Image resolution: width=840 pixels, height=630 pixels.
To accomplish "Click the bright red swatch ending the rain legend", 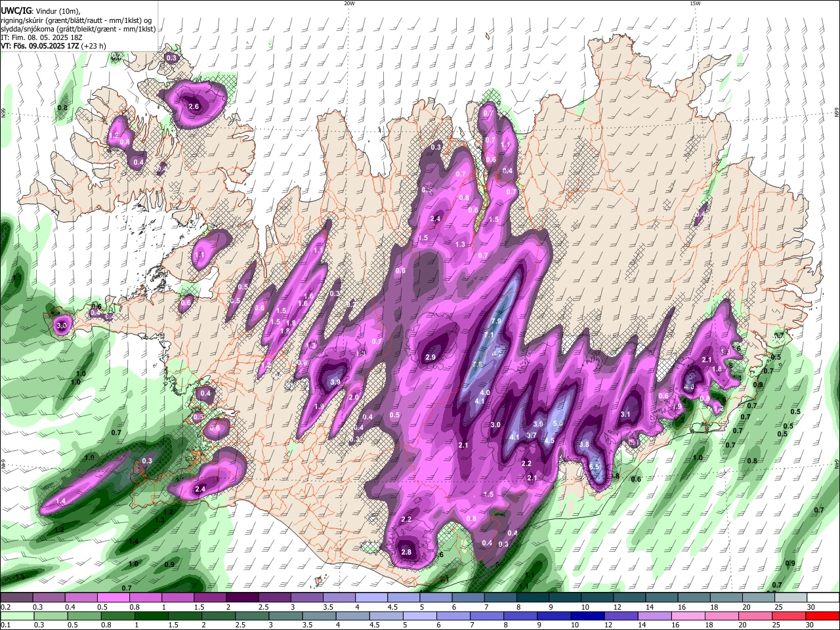I will (x=823, y=616).
